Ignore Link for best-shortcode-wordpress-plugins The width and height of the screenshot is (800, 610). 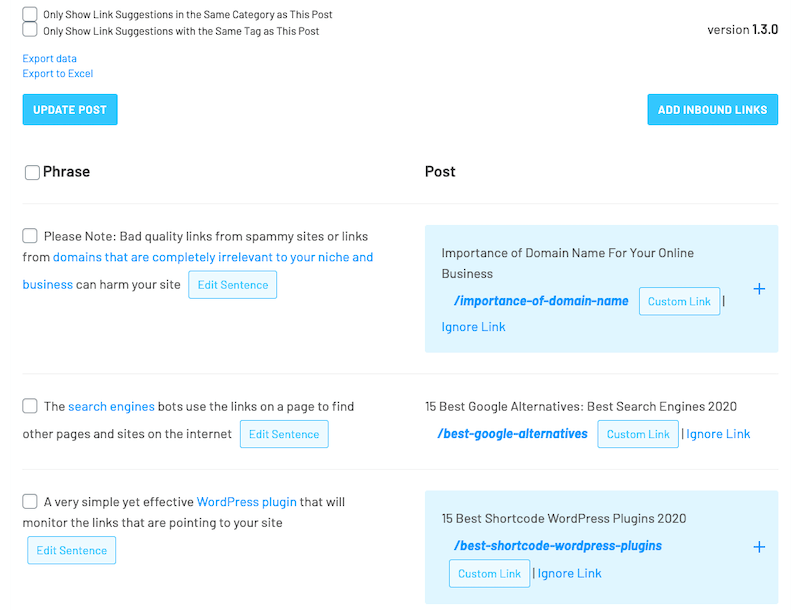[x=570, y=573]
